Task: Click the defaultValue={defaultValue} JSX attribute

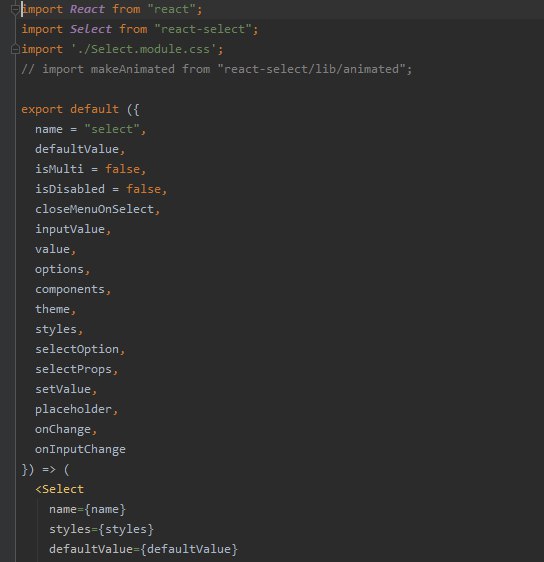Action: click(143, 549)
